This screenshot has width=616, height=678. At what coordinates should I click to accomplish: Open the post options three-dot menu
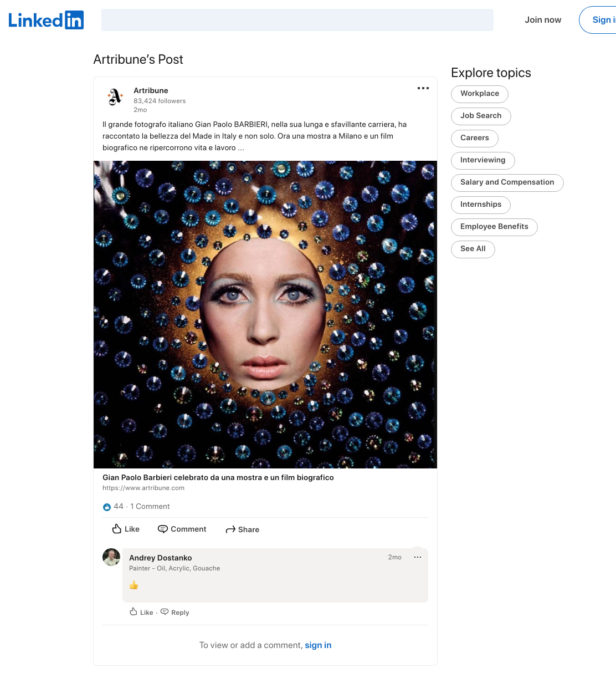(x=423, y=88)
